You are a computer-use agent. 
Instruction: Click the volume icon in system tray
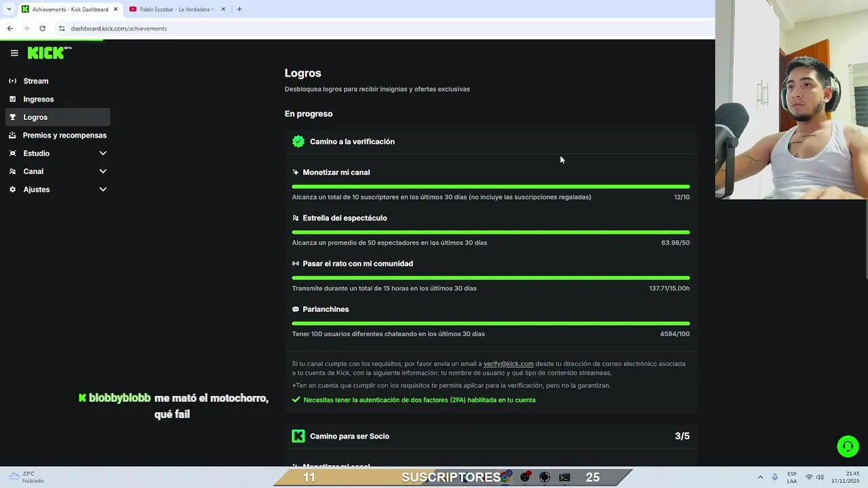(x=820, y=477)
